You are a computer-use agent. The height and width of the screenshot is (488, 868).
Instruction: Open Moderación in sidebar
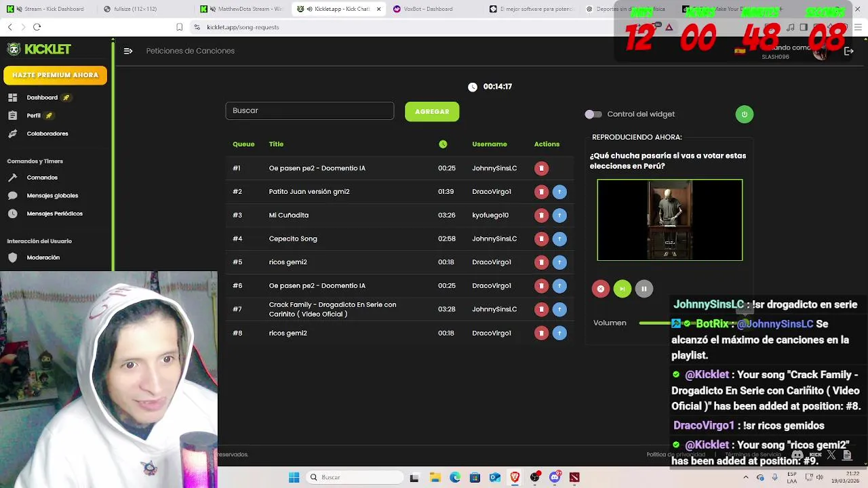43,258
